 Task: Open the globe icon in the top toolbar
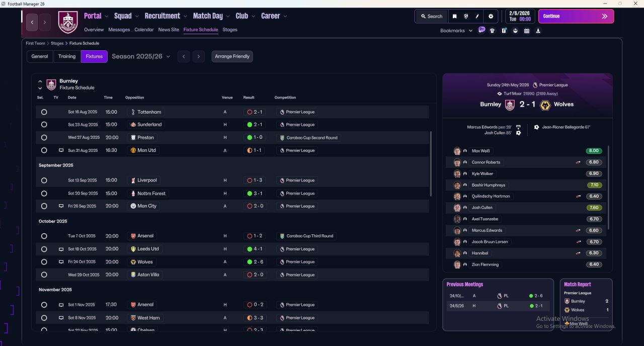coord(466,16)
